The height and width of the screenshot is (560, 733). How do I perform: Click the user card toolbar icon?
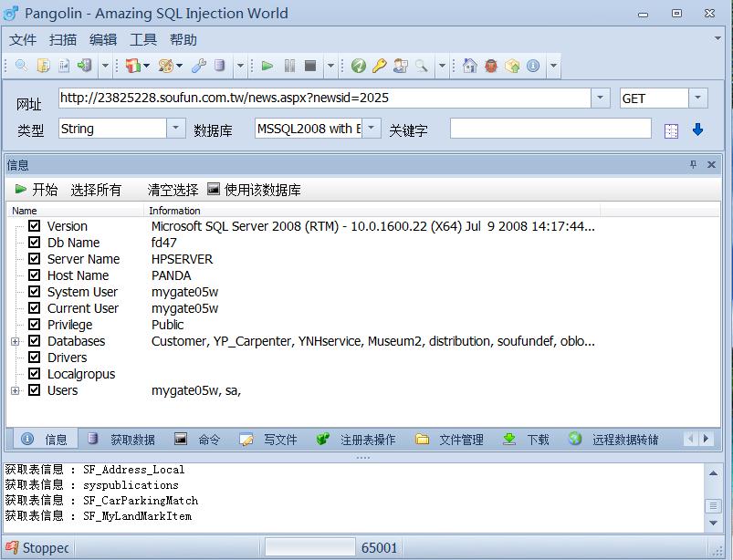[x=401, y=66]
